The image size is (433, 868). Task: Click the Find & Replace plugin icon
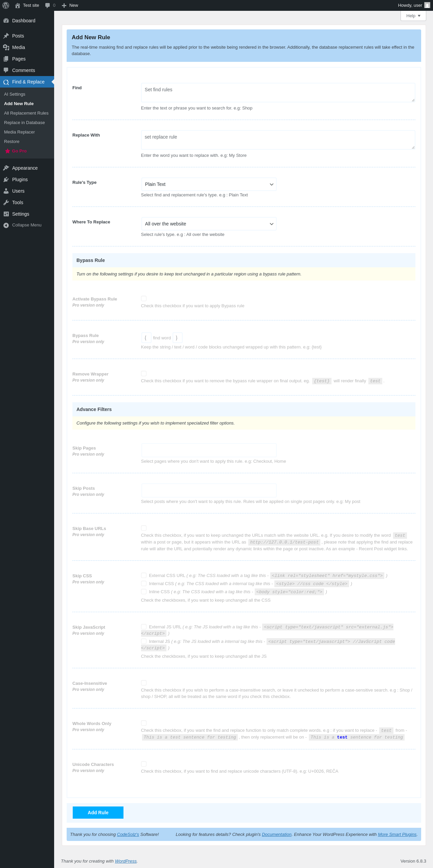pos(6,82)
